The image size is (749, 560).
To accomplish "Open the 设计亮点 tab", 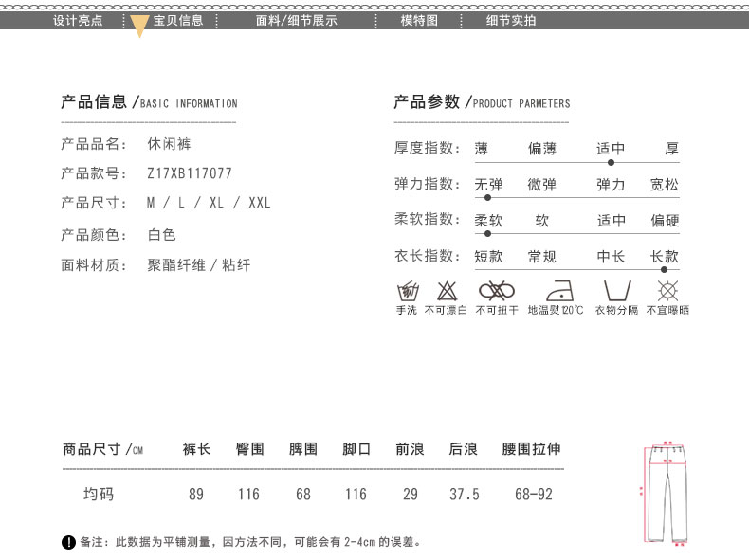I will (78, 21).
